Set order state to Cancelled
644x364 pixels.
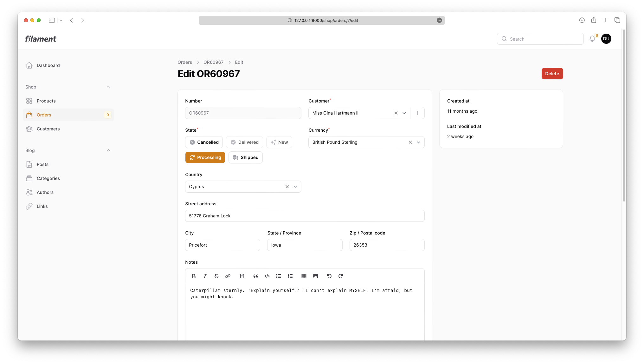click(x=204, y=142)
